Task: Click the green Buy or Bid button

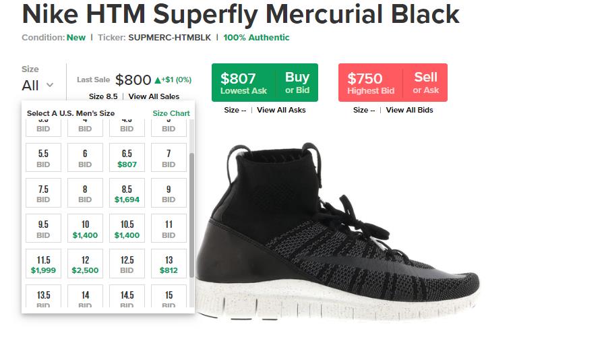Action: [297, 82]
